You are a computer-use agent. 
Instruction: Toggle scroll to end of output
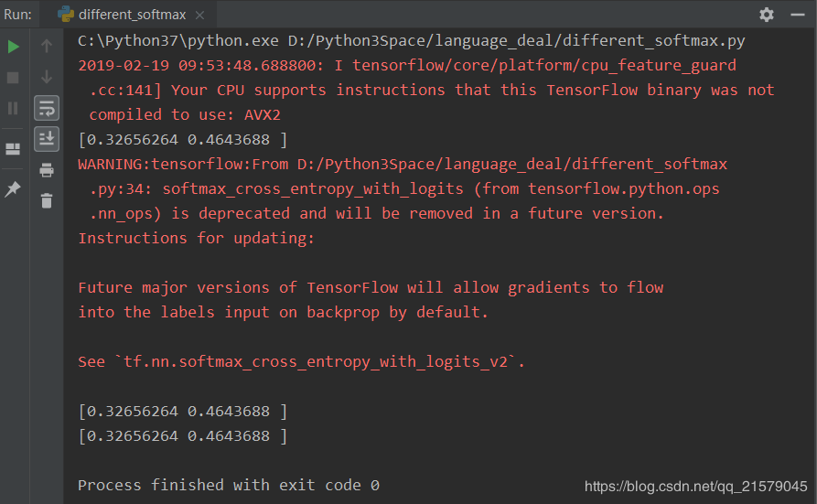click(47, 139)
